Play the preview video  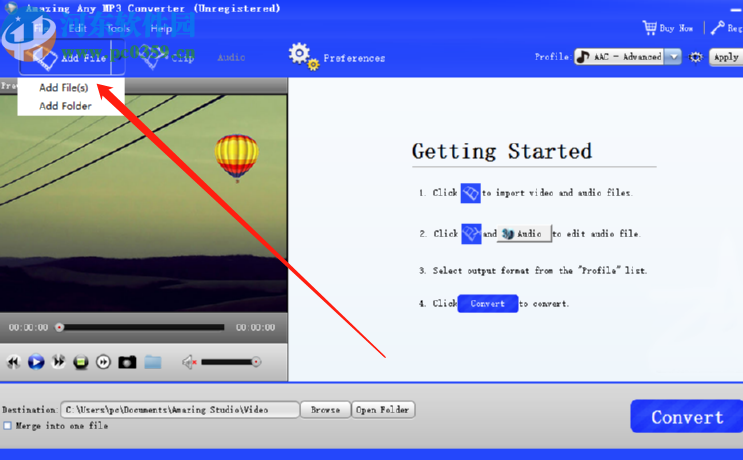pyautogui.click(x=36, y=362)
